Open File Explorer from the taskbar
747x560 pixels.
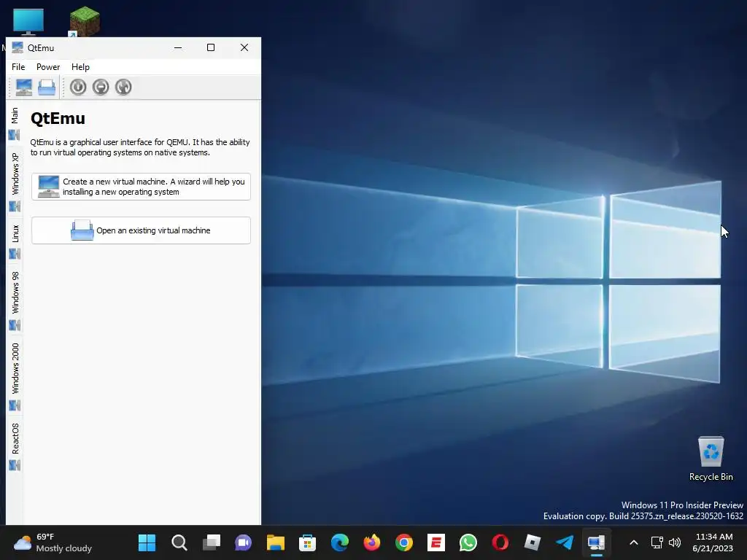(x=275, y=542)
